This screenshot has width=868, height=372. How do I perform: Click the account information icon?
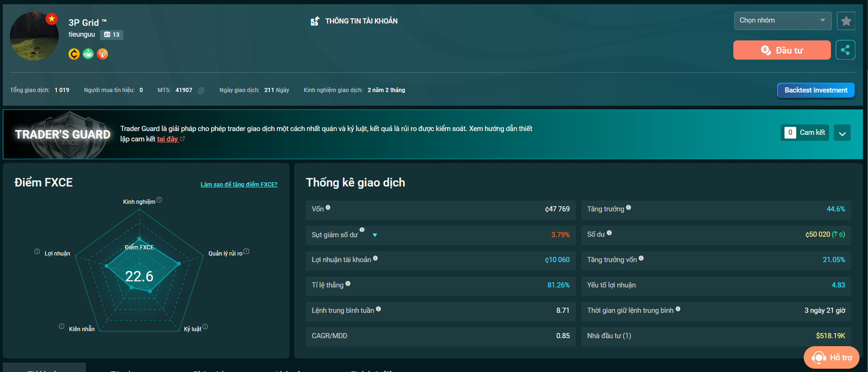315,21
